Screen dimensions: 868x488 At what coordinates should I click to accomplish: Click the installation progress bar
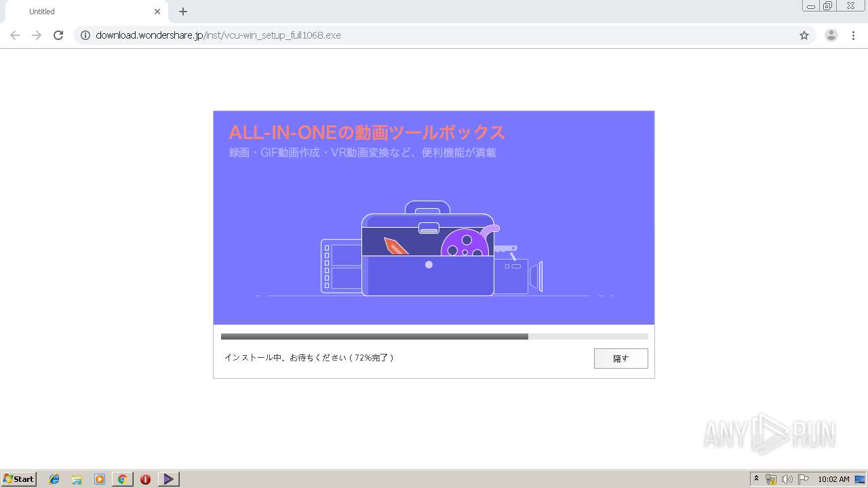click(435, 336)
